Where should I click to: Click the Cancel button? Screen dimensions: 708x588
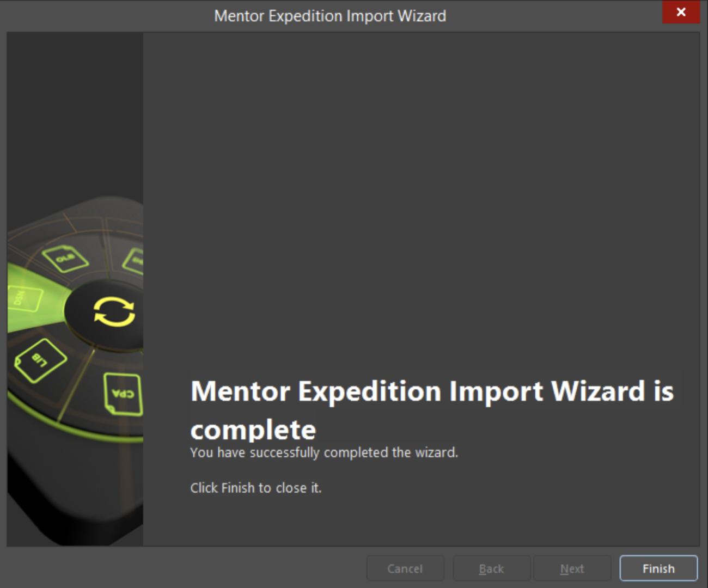pyautogui.click(x=405, y=568)
